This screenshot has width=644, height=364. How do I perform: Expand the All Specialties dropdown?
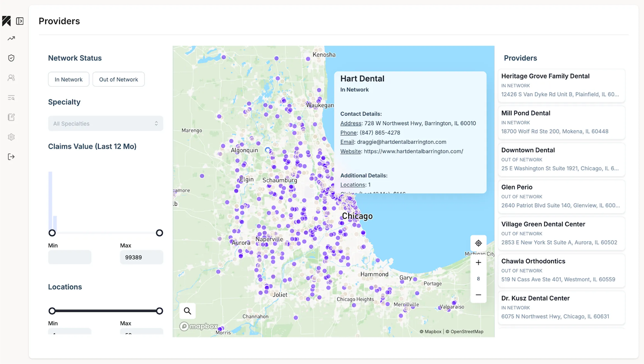[105, 124]
